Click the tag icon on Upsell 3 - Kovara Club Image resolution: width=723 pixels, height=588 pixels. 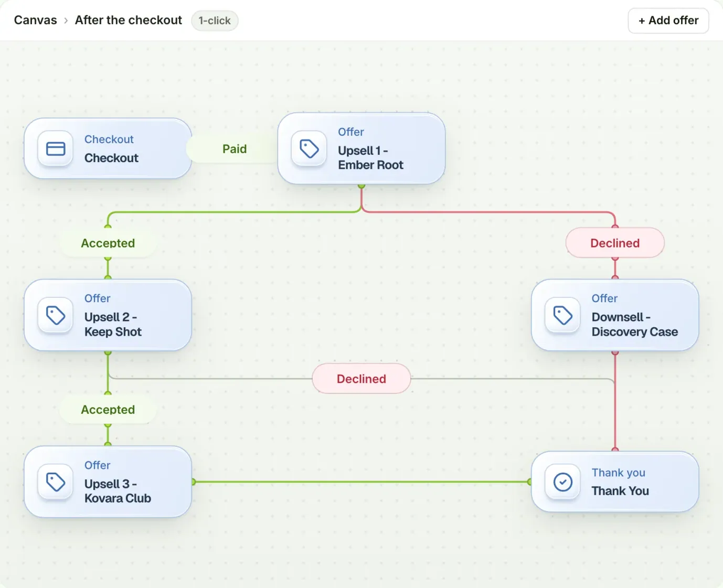(x=56, y=482)
